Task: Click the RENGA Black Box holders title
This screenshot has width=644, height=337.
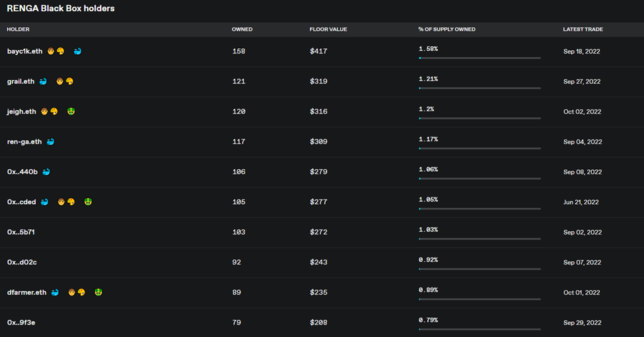Action: click(61, 8)
